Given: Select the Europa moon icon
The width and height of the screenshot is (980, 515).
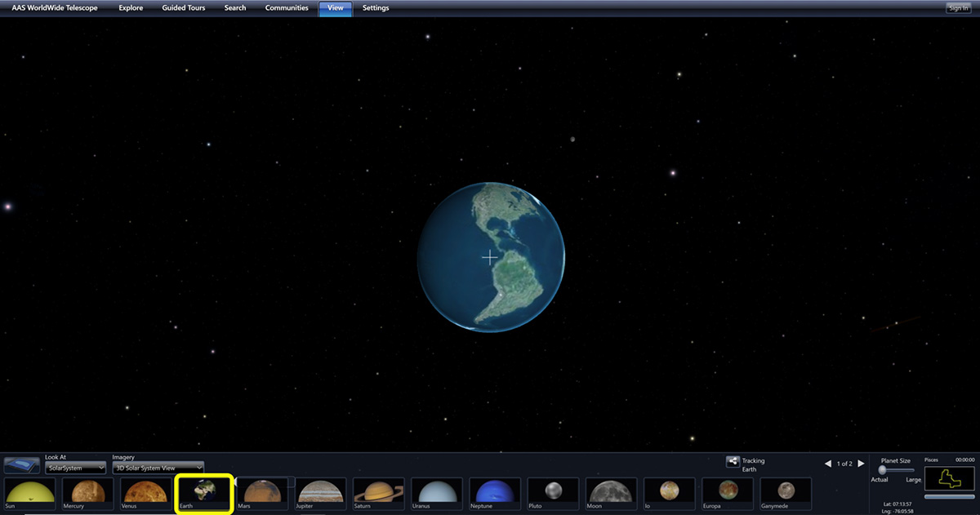Looking at the screenshot, I should pyautogui.click(x=726, y=493).
